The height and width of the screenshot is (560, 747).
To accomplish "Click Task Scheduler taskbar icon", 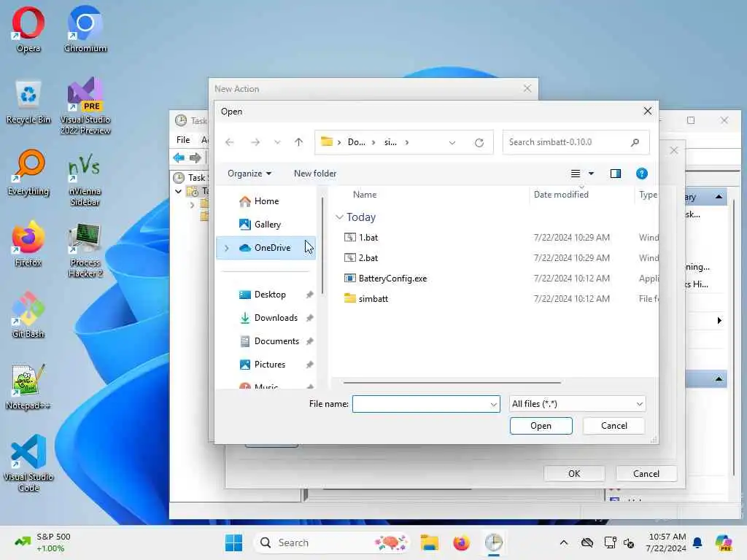I will click(494, 542).
